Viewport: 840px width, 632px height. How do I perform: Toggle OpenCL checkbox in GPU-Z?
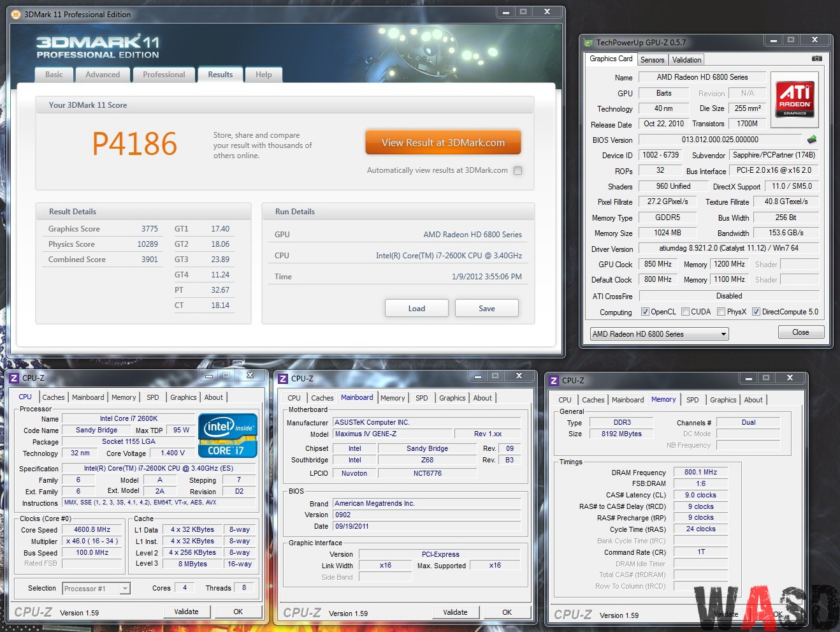(645, 312)
